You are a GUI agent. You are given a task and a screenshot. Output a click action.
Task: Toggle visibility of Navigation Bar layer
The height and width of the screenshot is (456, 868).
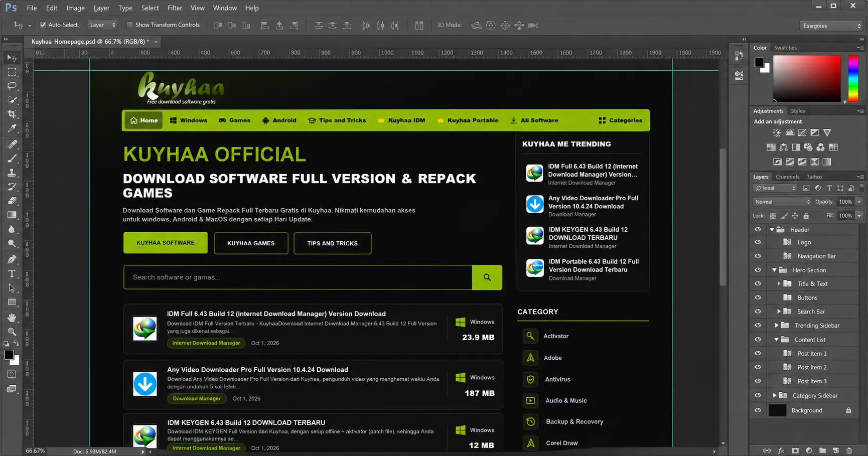point(758,256)
